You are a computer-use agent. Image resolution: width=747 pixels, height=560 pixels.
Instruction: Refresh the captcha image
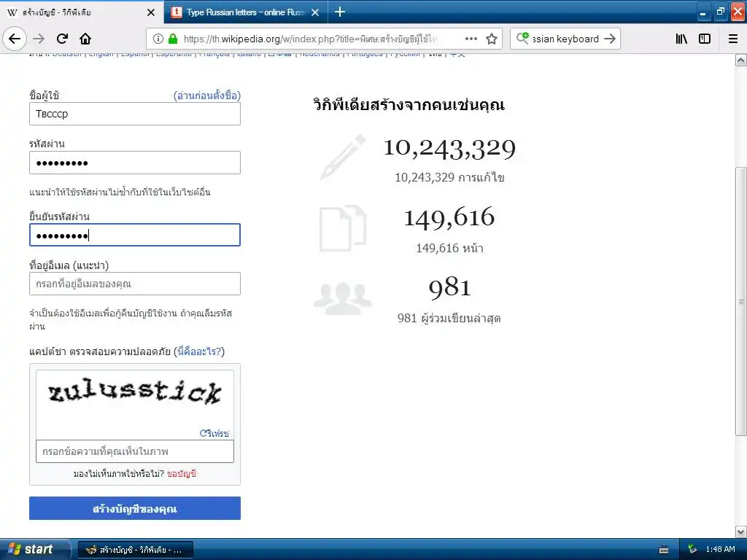coord(214,433)
